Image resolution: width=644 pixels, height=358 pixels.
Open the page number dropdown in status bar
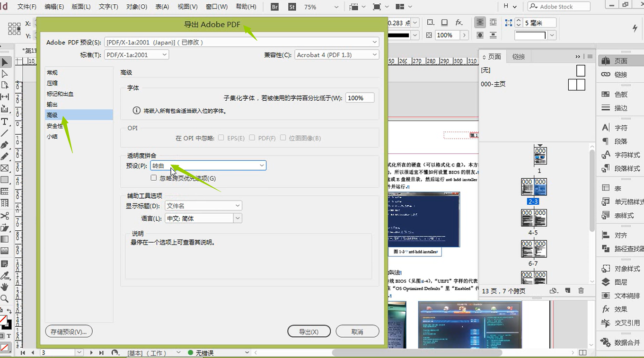(79, 352)
